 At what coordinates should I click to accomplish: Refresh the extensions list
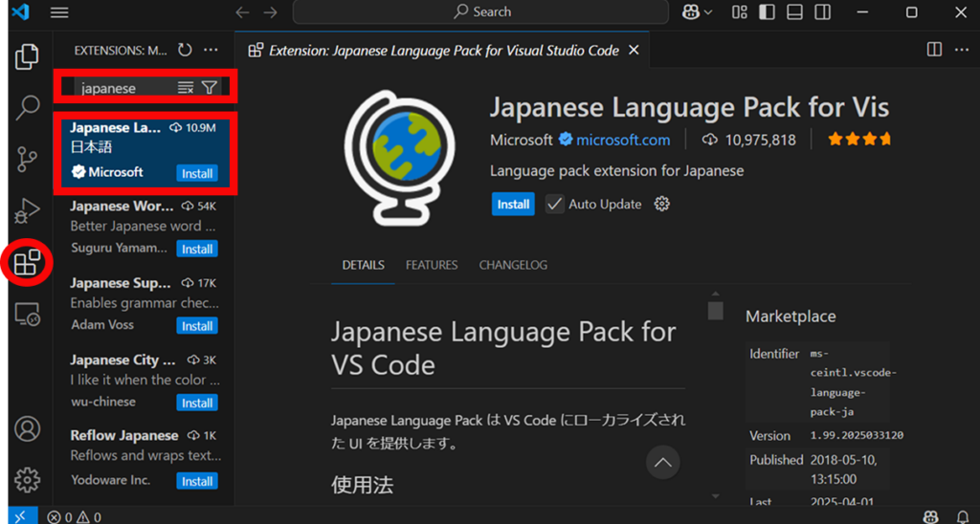tap(185, 50)
